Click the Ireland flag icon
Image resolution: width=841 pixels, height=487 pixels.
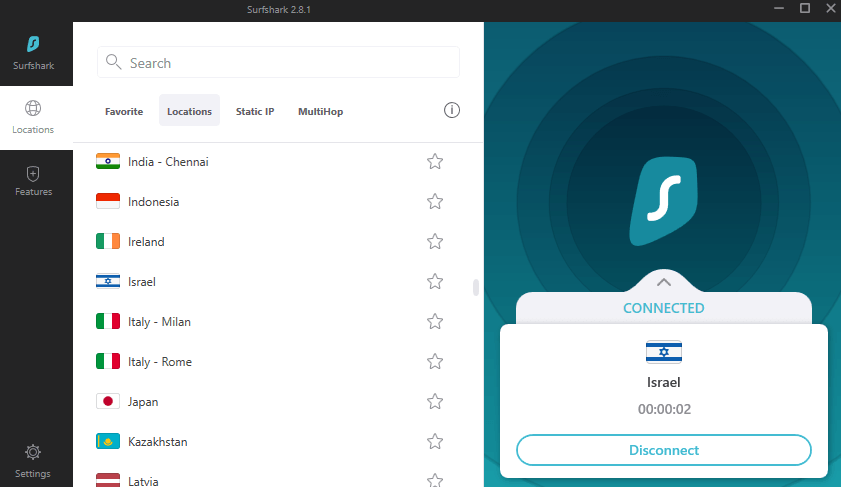tap(108, 241)
